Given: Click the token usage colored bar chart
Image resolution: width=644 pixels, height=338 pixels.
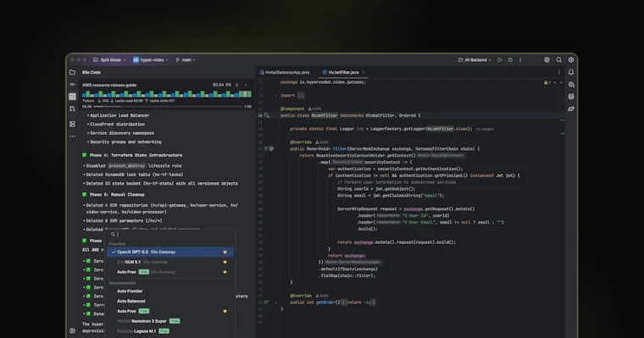Looking at the screenshot, I should (x=167, y=94).
